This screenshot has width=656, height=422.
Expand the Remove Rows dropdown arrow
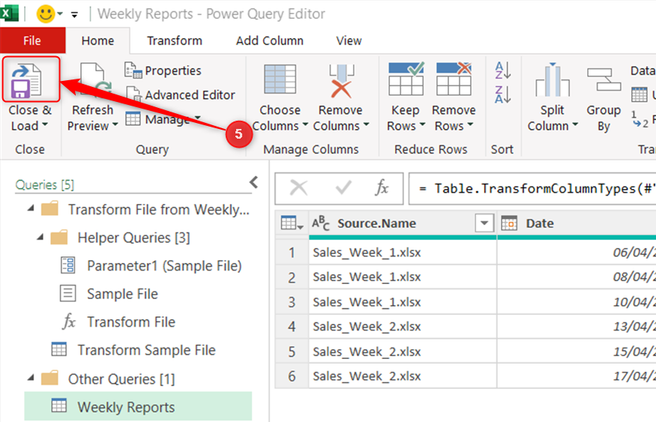click(x=470, y=125)
